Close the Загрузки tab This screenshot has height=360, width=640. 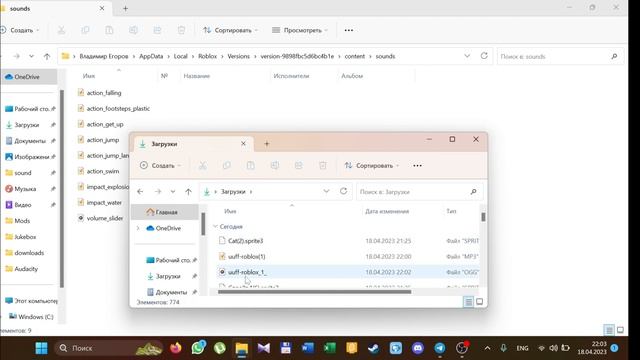[243, 144]
